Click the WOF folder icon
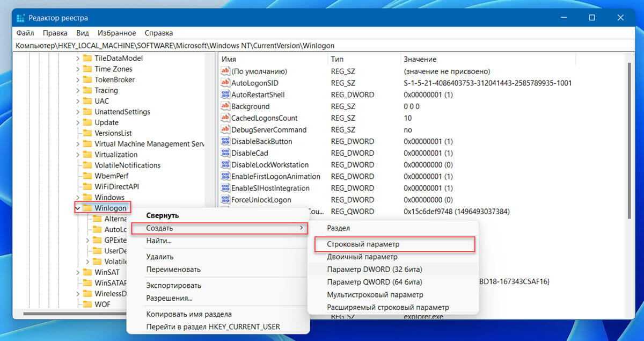 click(x=87, y=304)
